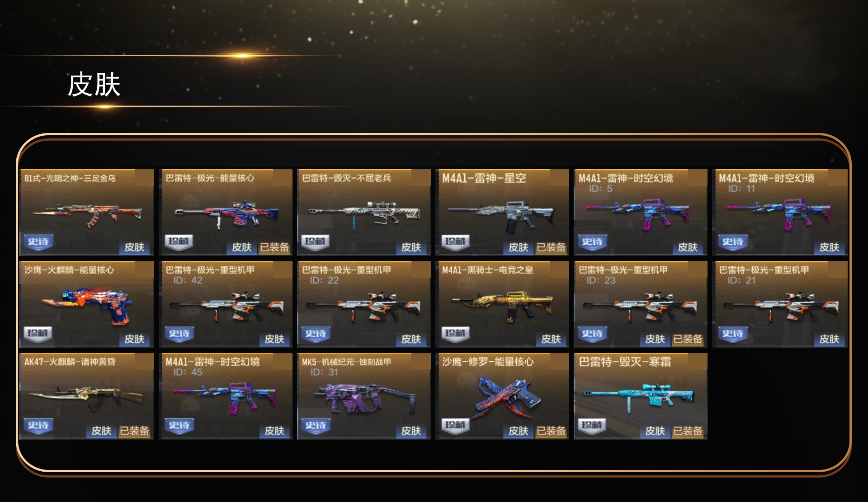The height and width of the screenshot is (502, 868).
Task: Click the golden M4A1-黑骑士-电竞之皇 rifle icon
Action: click(502, 305)
